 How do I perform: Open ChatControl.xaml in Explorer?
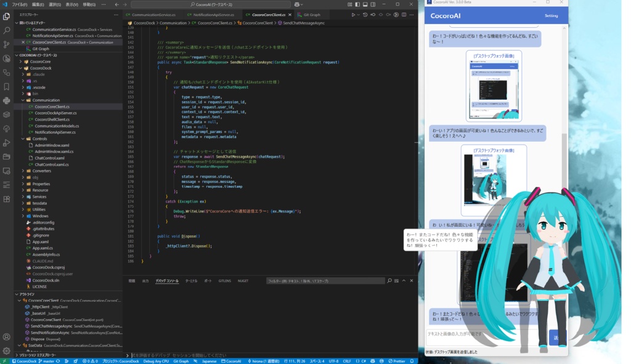coord(49,158)
